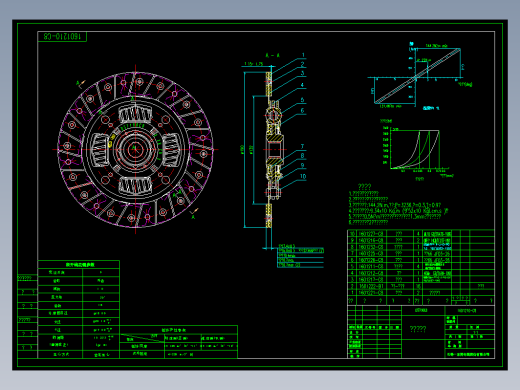The height and width of the screenshot is (390, 520).
Task: Click parts list row 1 with 1601221-C8
Action: [421, 293]
